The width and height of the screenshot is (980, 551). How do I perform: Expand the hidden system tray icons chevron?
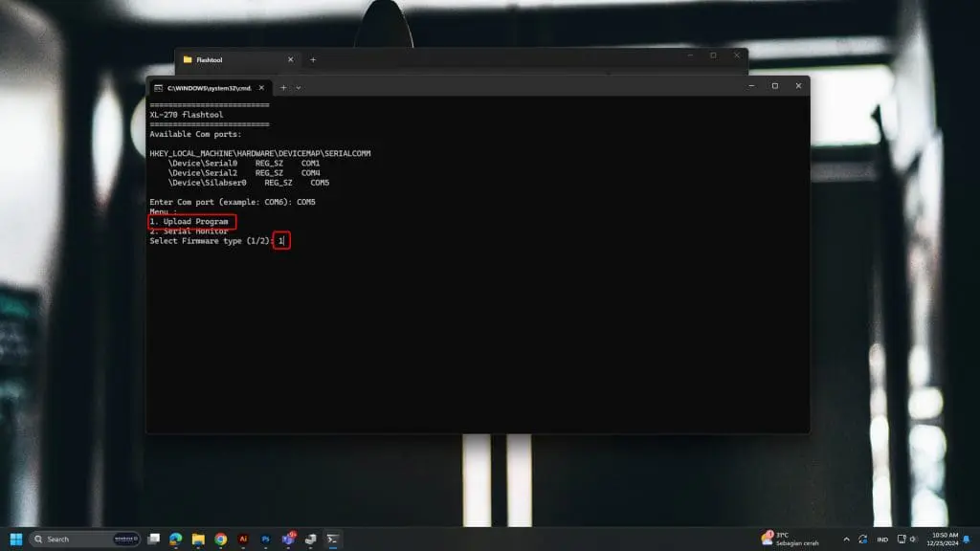pos(846,539)
